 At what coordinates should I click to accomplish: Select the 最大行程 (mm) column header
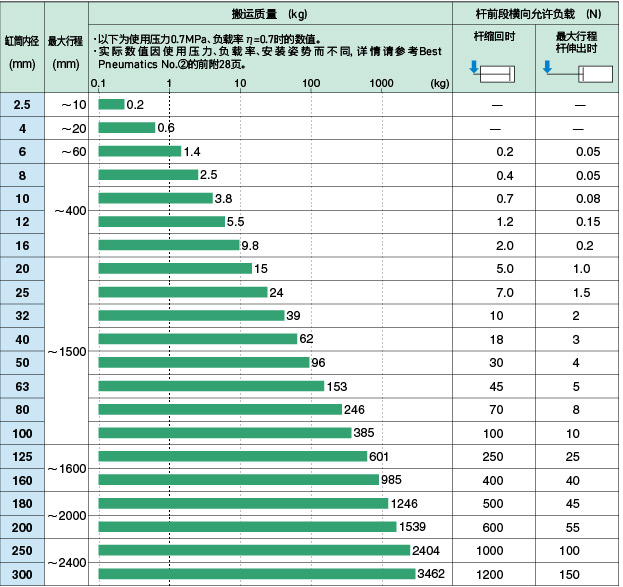[66, 47]
